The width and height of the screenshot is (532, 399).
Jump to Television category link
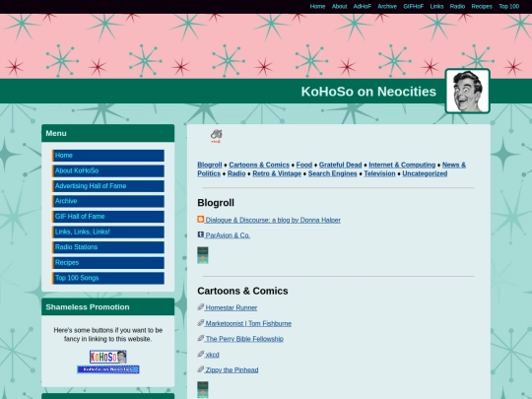click(379, 173)
